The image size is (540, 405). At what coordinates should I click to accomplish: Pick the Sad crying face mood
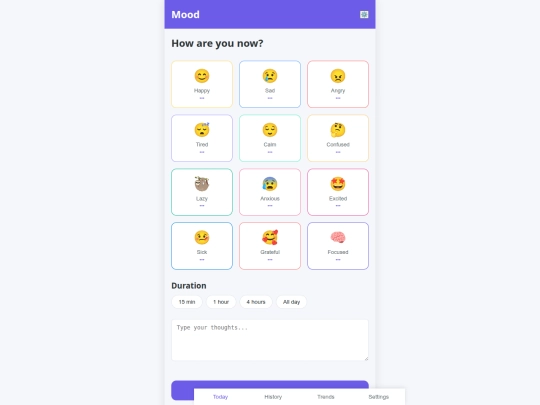[270, 84]
